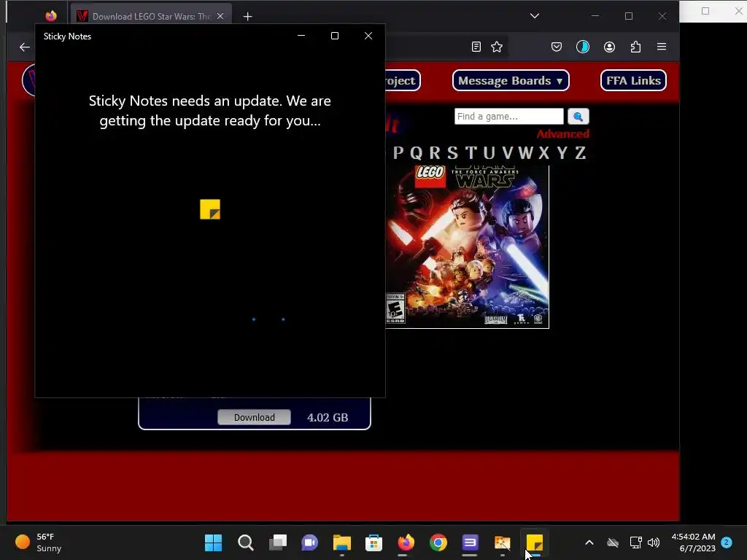Open new Firefox tab with plus button
The height and width of the screenshot is (560, 747).
pyautogui.click(x=248, y=17)
